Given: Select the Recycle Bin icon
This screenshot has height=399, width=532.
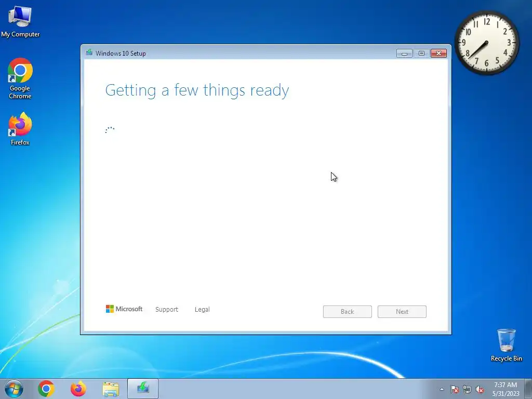Looking at the screenshot, I should pos(506,345).
